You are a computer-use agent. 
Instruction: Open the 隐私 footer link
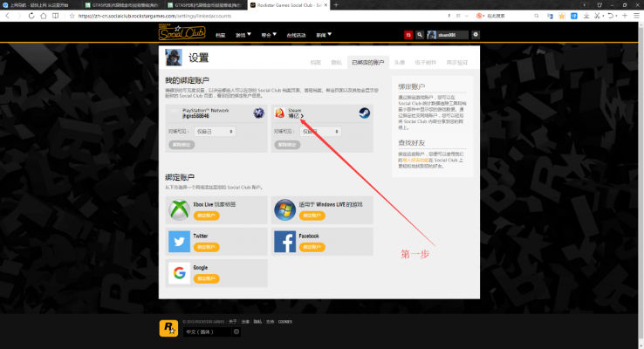257,322
